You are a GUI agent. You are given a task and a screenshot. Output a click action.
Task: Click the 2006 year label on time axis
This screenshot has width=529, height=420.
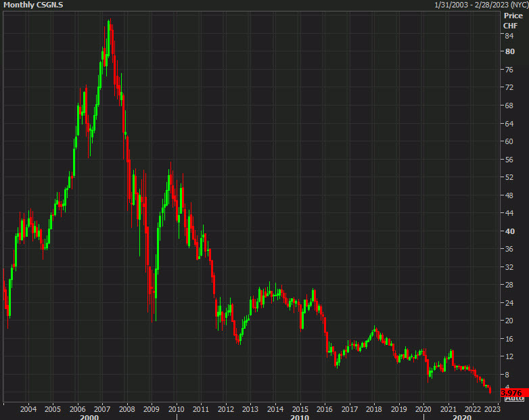[77, 409]
